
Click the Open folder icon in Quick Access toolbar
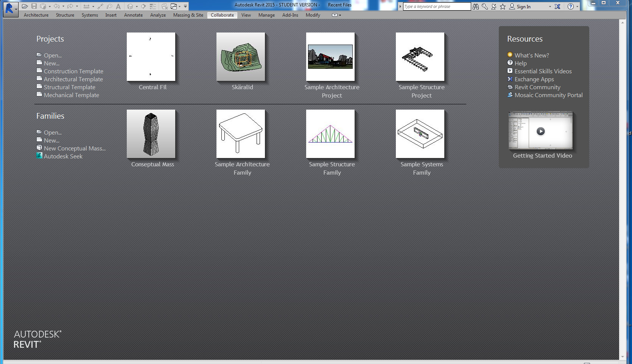(x=25, y=6)
